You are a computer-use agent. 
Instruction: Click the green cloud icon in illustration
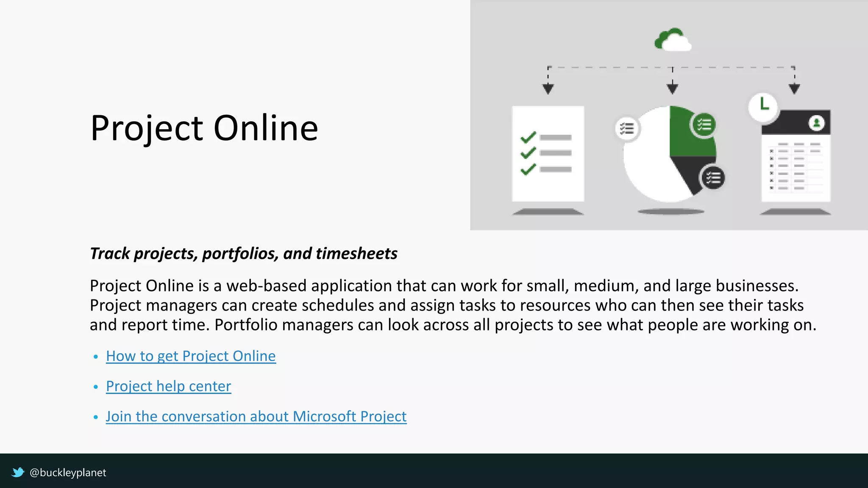[x=673, y=40]
